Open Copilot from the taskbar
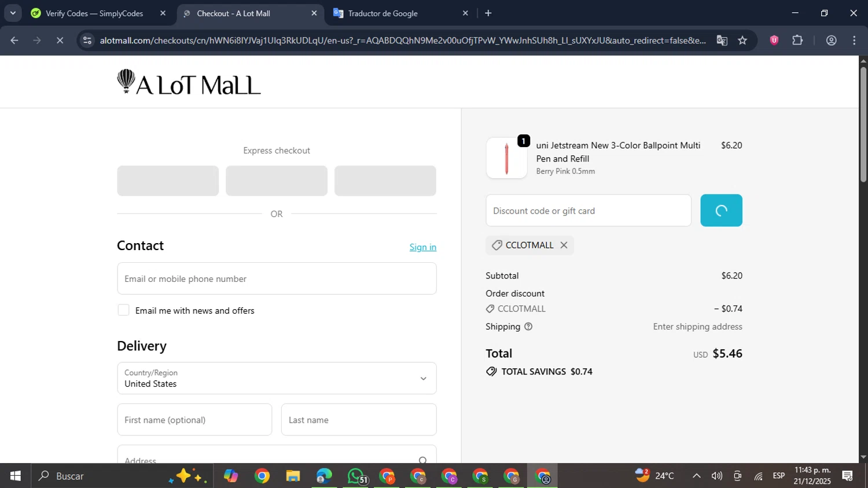The image size is (868, 488). point(231,476)
